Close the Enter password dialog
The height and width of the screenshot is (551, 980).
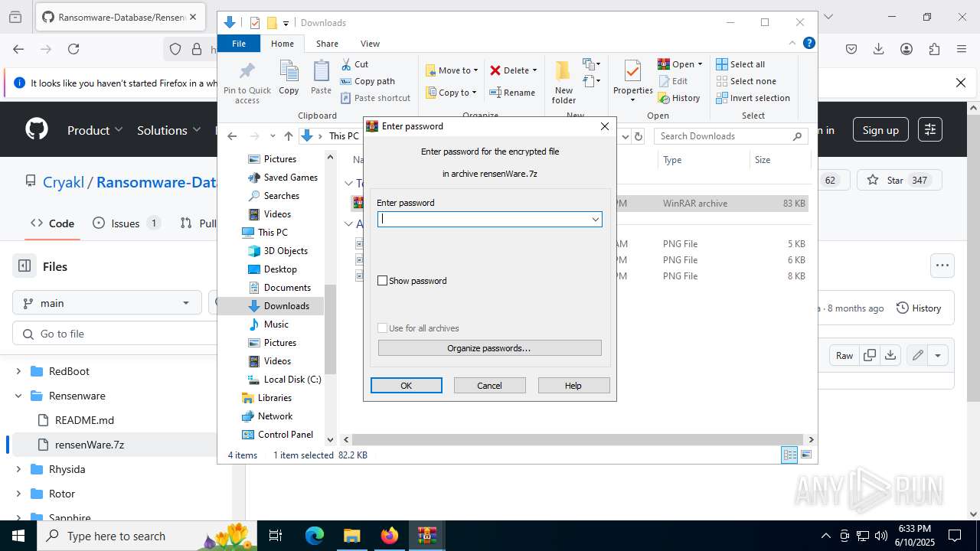[605, 126]
